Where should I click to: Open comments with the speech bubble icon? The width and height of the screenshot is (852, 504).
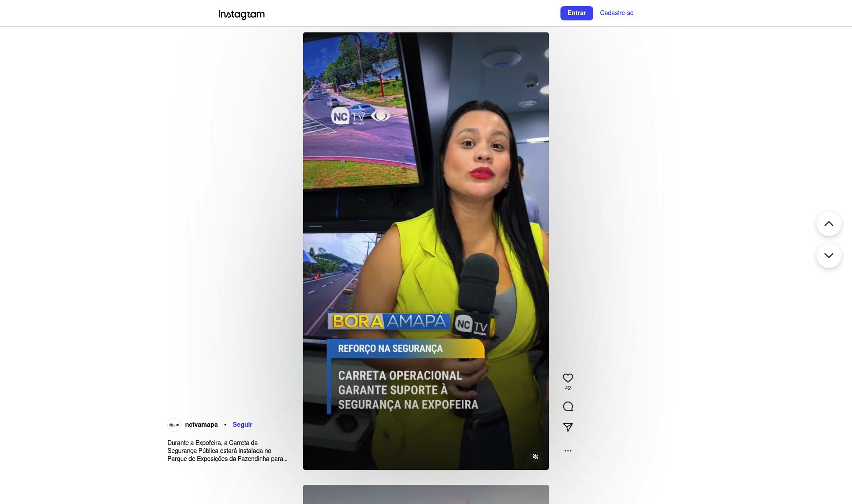coord(568,406)
